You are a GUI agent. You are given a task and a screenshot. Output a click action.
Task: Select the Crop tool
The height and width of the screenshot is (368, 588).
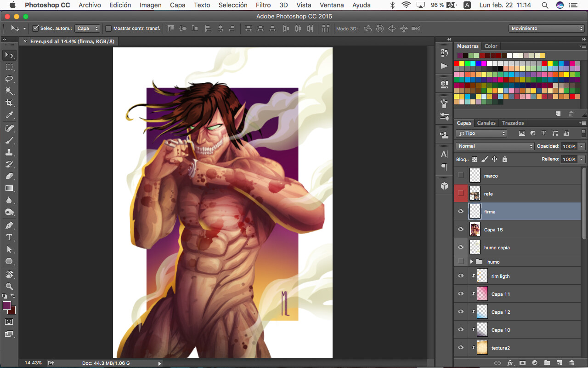[x=9, y=103]
